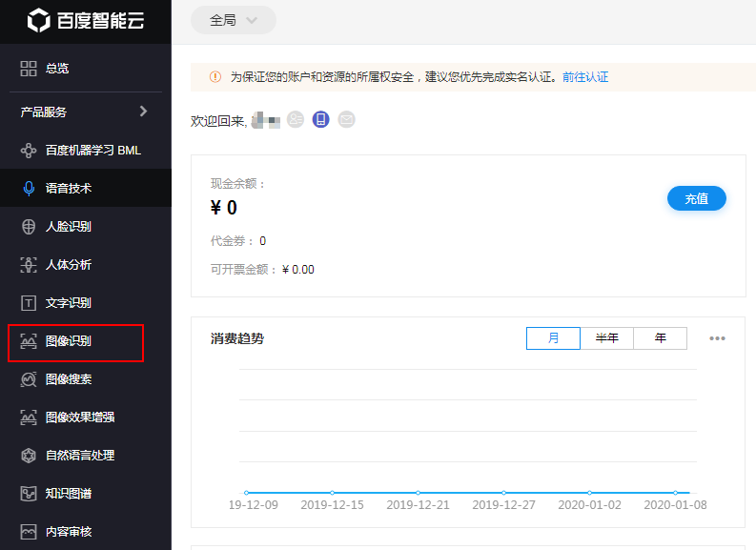Click the 文字识别 text box icon
Screen dimensions: 756x550
pos(29,303)
